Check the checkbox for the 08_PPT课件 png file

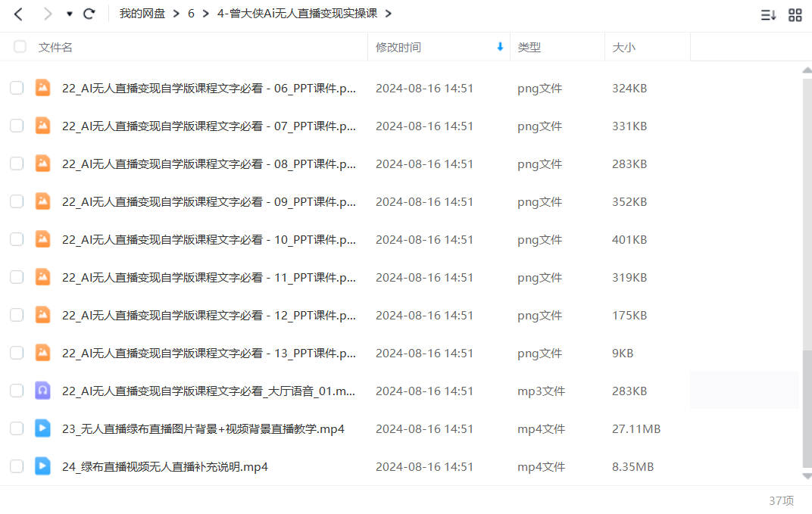(17, 164)
